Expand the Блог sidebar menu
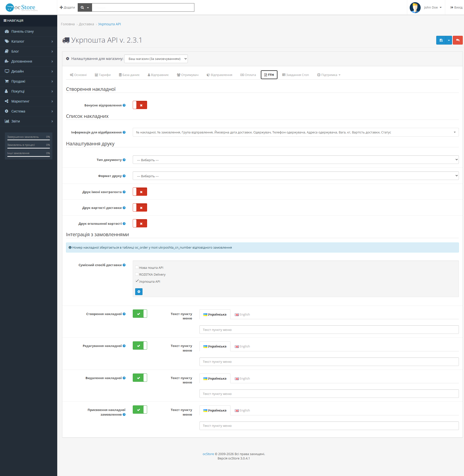The width and height of the screenshot is (464, 476). (28, 51)
